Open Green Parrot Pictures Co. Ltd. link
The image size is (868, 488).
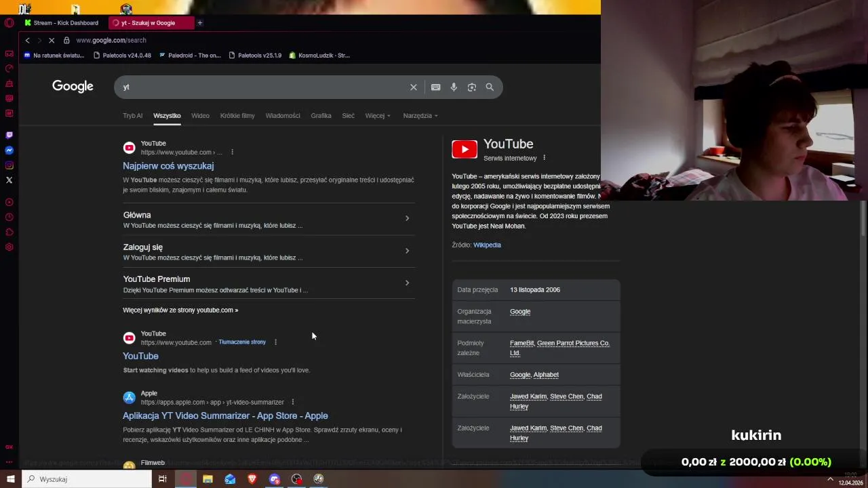(x=559, y=348)
